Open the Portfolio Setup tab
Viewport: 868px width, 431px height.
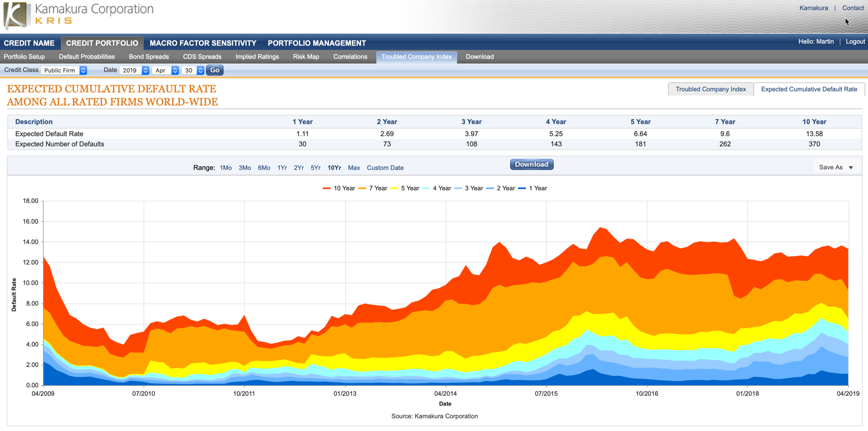[x=25, y=57]
